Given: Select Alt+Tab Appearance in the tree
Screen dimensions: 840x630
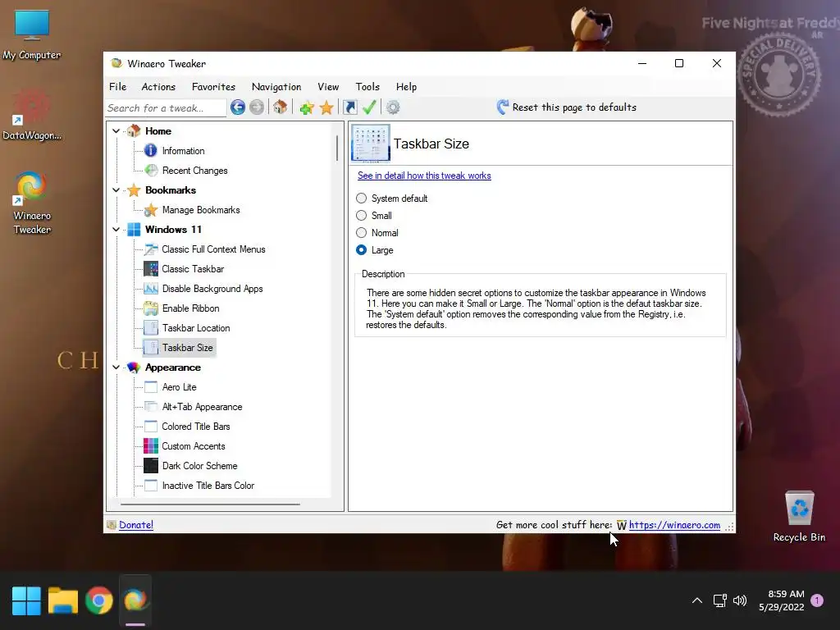Looking at the screenshot, I should click(202, 407).
